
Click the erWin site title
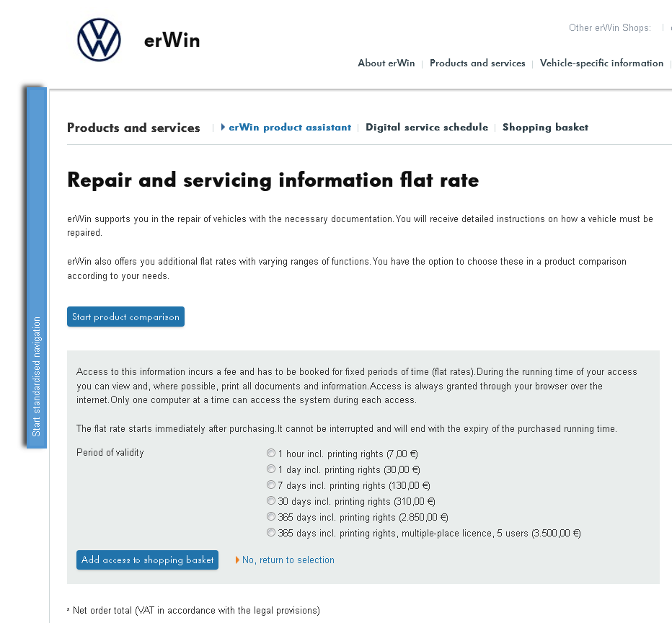point(172,40)
